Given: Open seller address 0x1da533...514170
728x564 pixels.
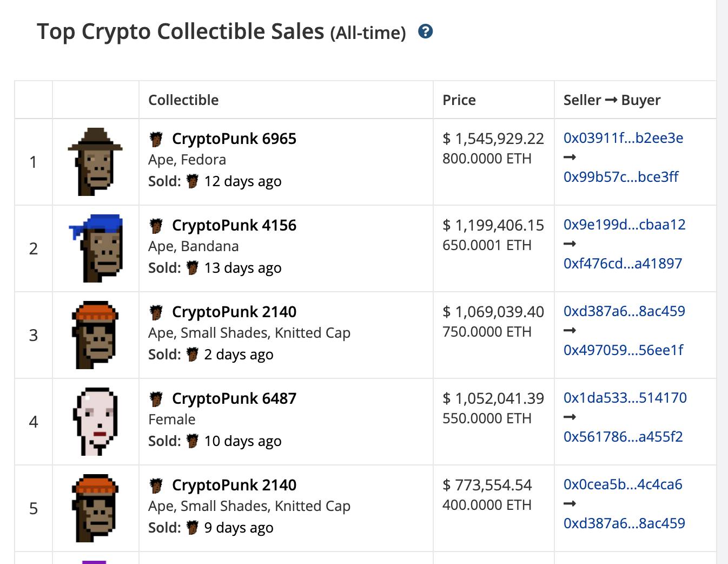Looking at the screenshot, I should pyautogui.click(x=625, y=398).
